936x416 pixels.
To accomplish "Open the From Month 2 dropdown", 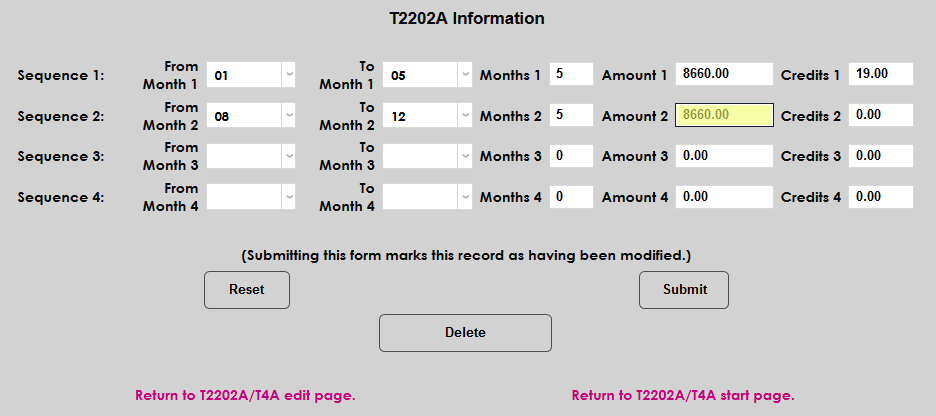I will pyautogui.click(x=251, y=116).
